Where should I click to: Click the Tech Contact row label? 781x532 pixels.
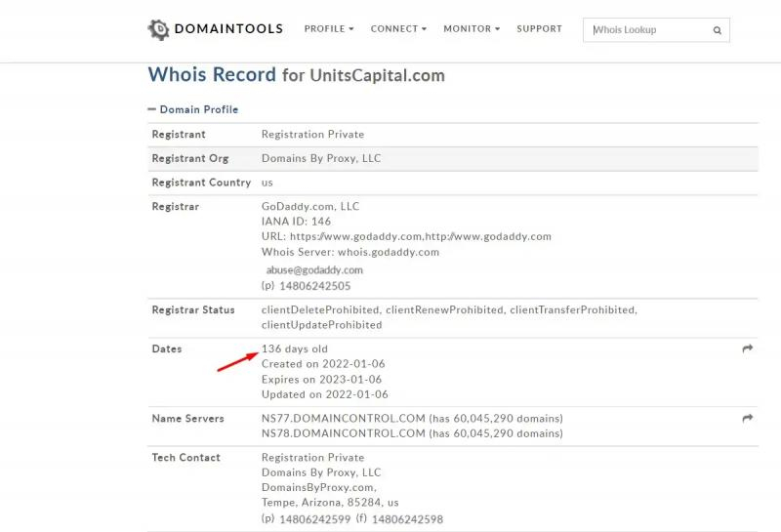click(185, 457)
